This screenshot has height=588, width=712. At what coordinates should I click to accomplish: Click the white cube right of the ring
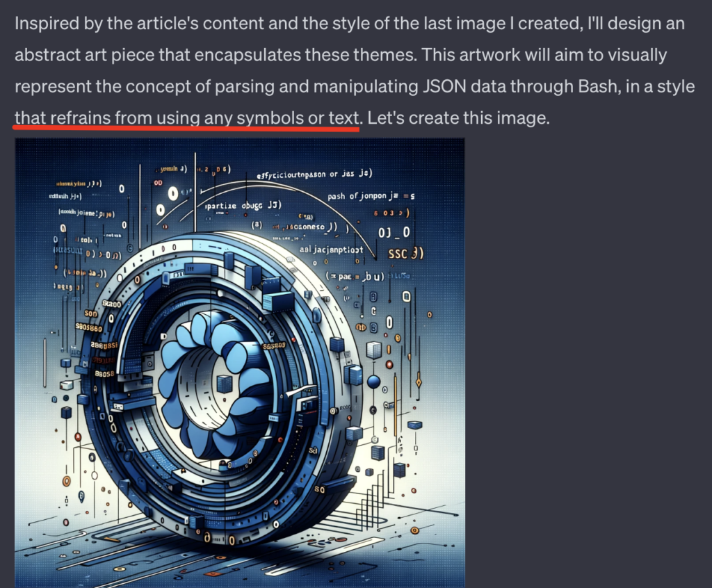(373, 350)
